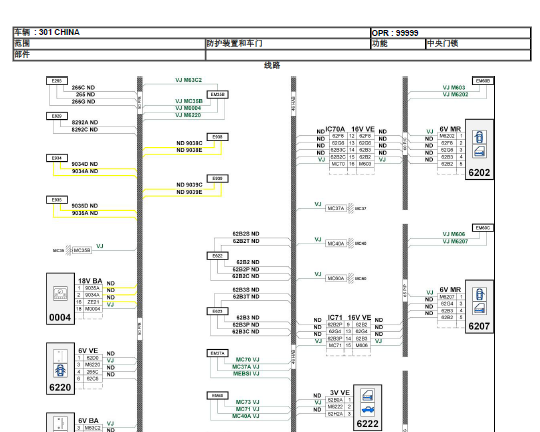Click the hatched ground symbol beside MC40A

pyautogui.click(x=350, y=243)
